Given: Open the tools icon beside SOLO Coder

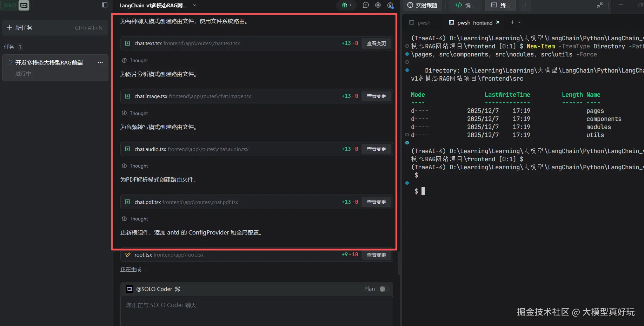Looking at the screenshot, I should 178,289.
